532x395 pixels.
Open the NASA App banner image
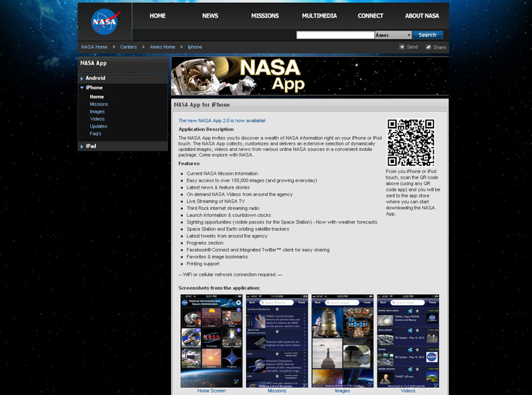pyautogui.click(x=309, y=76)
